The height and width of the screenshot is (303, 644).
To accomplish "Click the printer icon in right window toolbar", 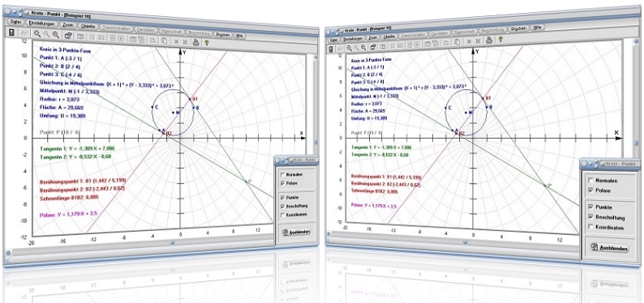I will click(x=489, y=41).
